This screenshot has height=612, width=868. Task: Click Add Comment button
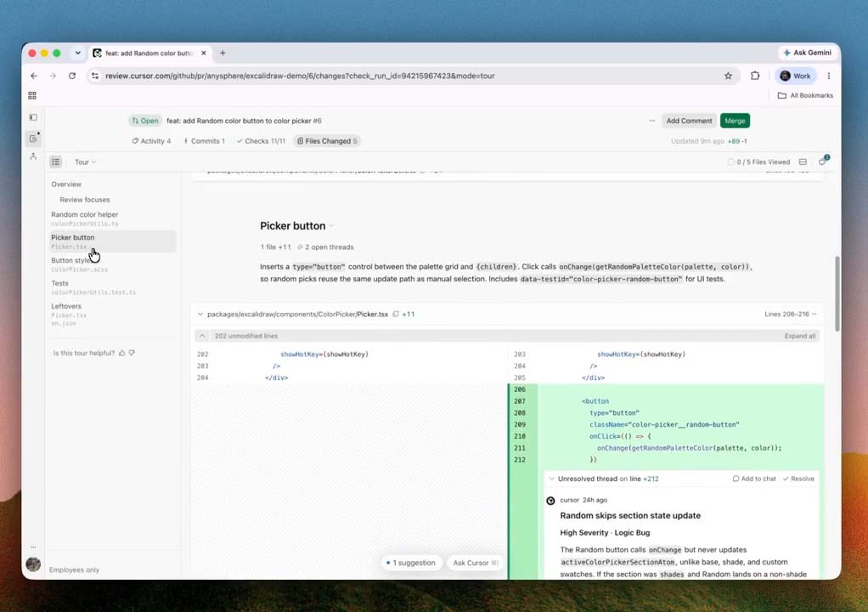[x=689, y=121]
